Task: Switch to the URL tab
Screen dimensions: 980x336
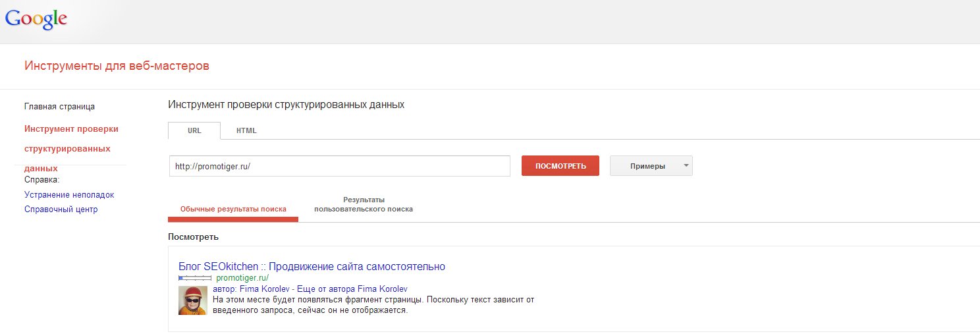Action: (194, 130)
